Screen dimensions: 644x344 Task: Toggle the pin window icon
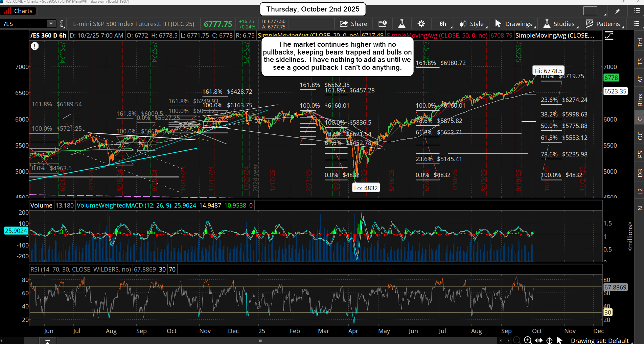coord(618,11)
